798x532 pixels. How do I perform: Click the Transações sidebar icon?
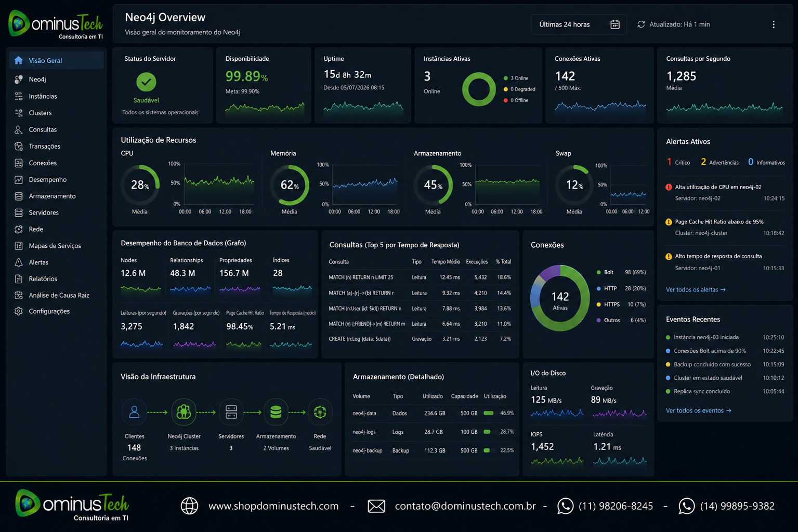19,146
